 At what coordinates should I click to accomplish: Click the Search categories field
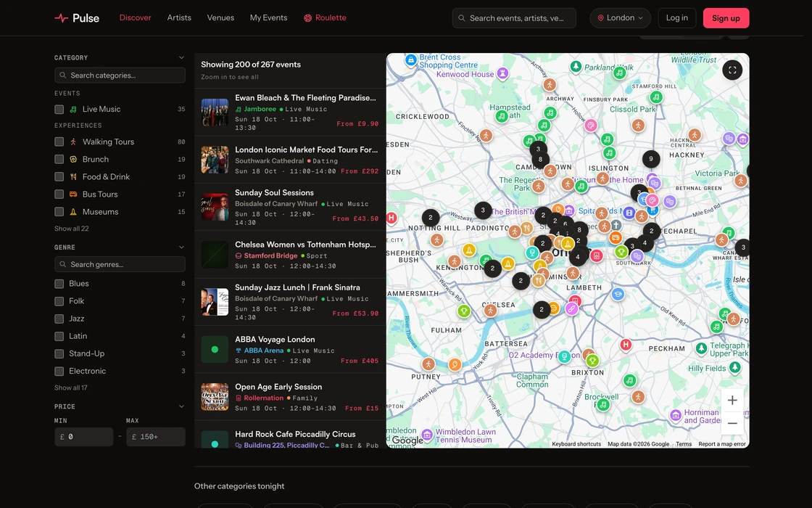click(120, 75)
